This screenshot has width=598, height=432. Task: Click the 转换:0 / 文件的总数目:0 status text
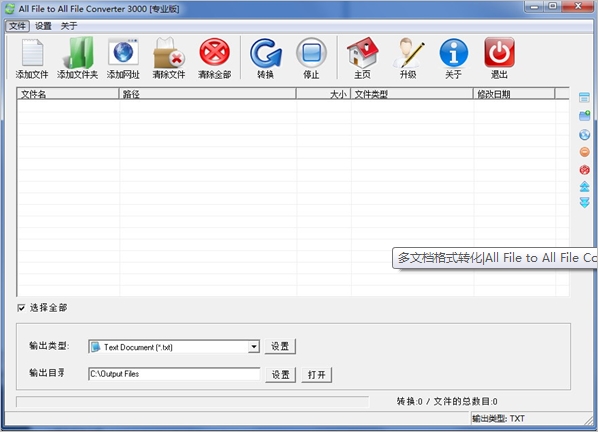(x=447, y=401)
